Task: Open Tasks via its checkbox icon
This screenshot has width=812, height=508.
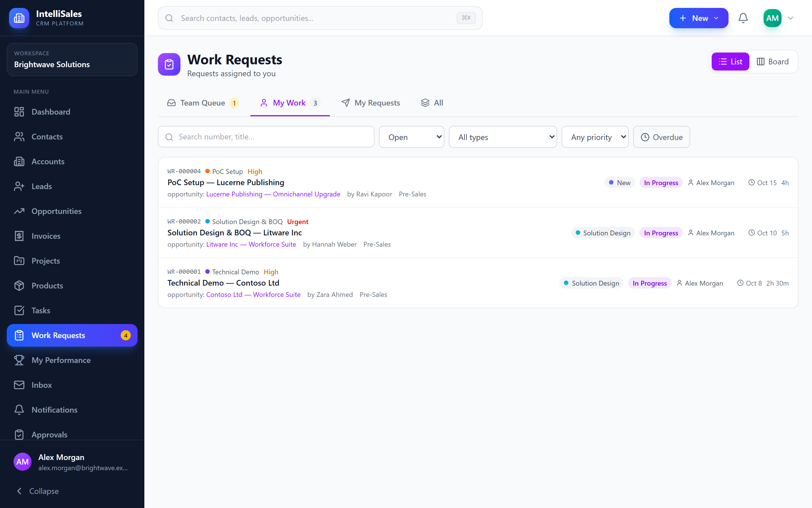Action: [x=19, y=310]
